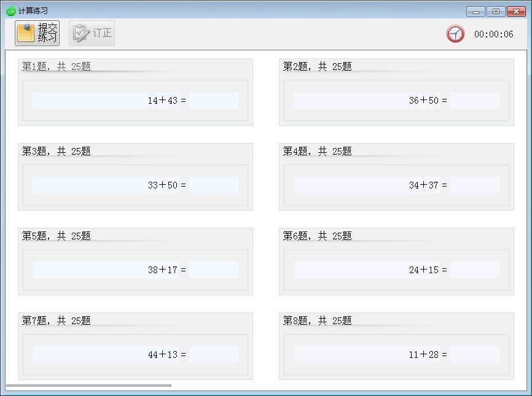This screenshot has height=396, width=532.
Task: Maximize the 计算练习 window
Action: pos(496,12)
